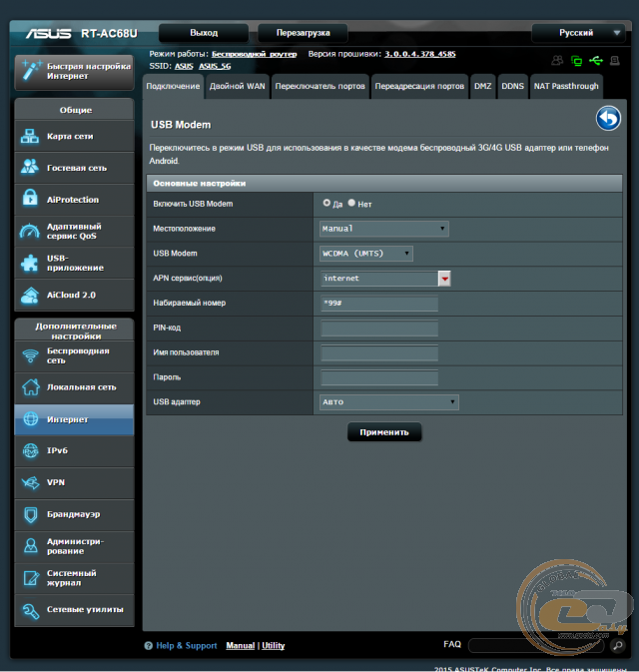
Task: Open Беспроводная сеть wireless icon
Action: pos(30,355)
